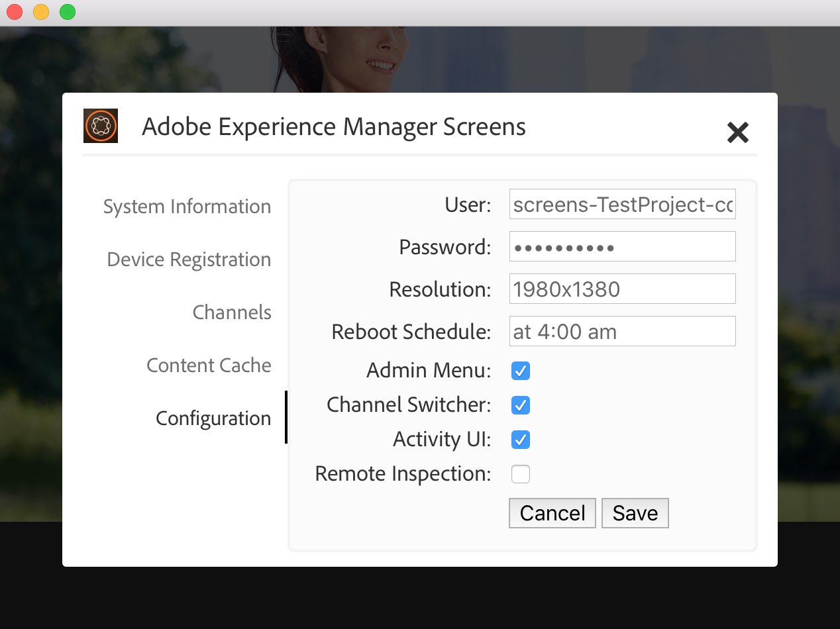The height and width of the screenshot is (629, 840).
Task: Focus the Password field
Action: click(x=622, y=247)
